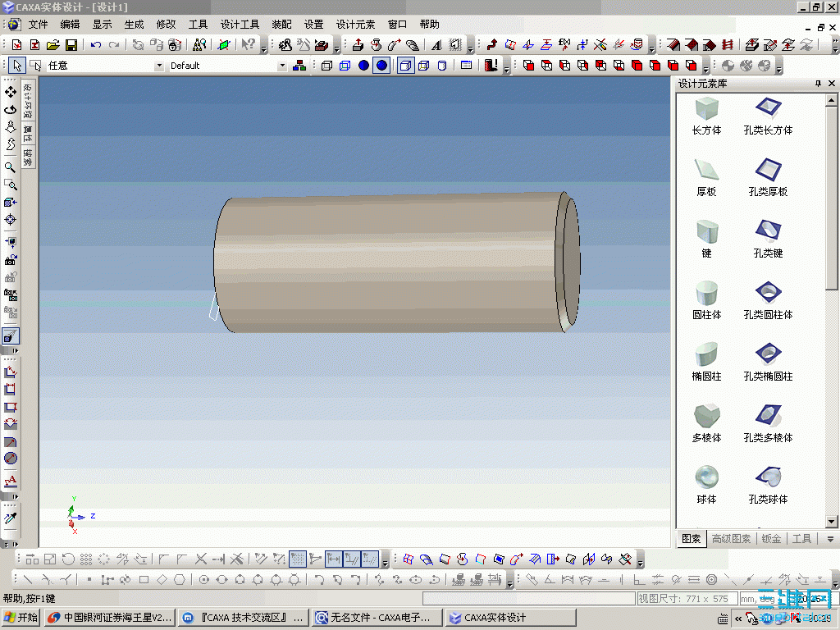The image size is (840, 630).
Task: Toggle wireframe rendering mode
Action: coord(326,66)
